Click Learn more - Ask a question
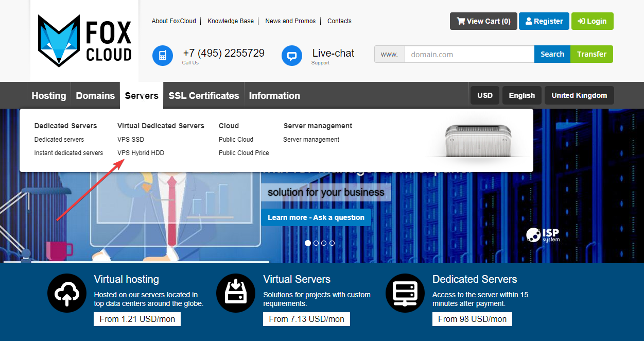This screenshot has width=644, height=341. (x=316, y=217)
